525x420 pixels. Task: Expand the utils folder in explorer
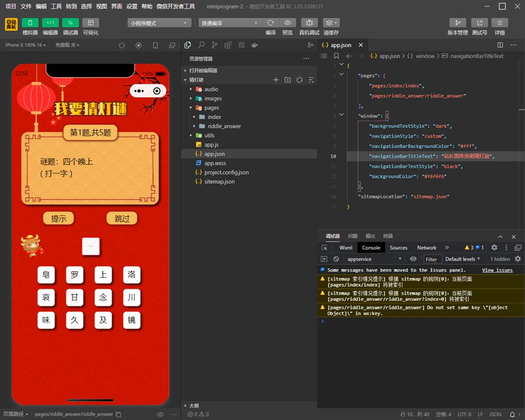[x=209, y=135]
